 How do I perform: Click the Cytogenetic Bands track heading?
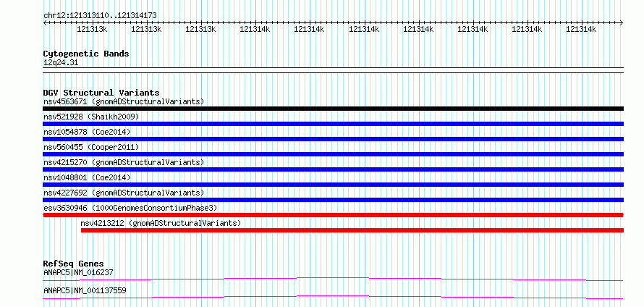point(86,54)
